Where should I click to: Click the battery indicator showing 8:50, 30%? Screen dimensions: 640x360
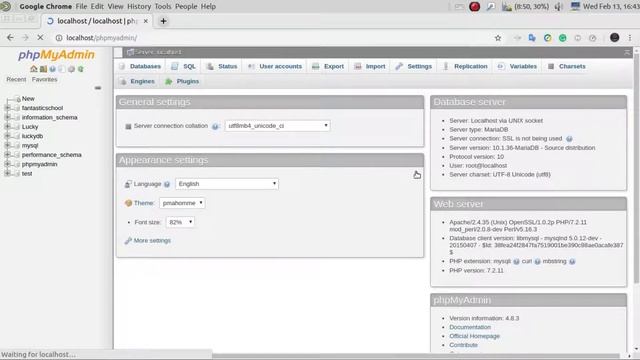click(526, 7)
